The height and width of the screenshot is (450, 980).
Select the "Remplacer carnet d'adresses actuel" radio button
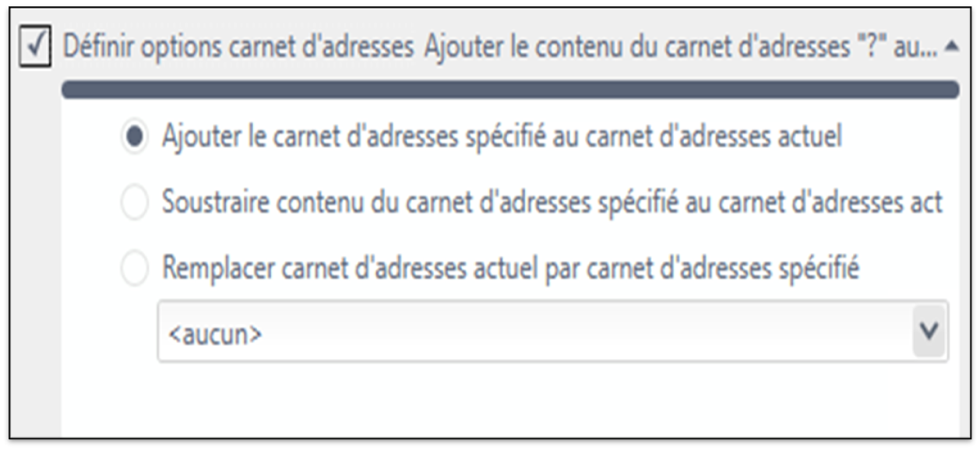134,269
